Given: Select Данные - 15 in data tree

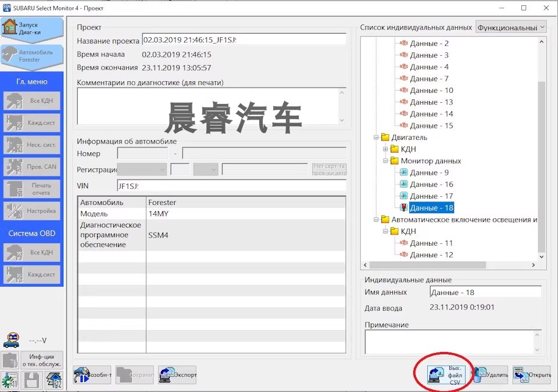Looking at the screenshot, I should pos(431,125).
